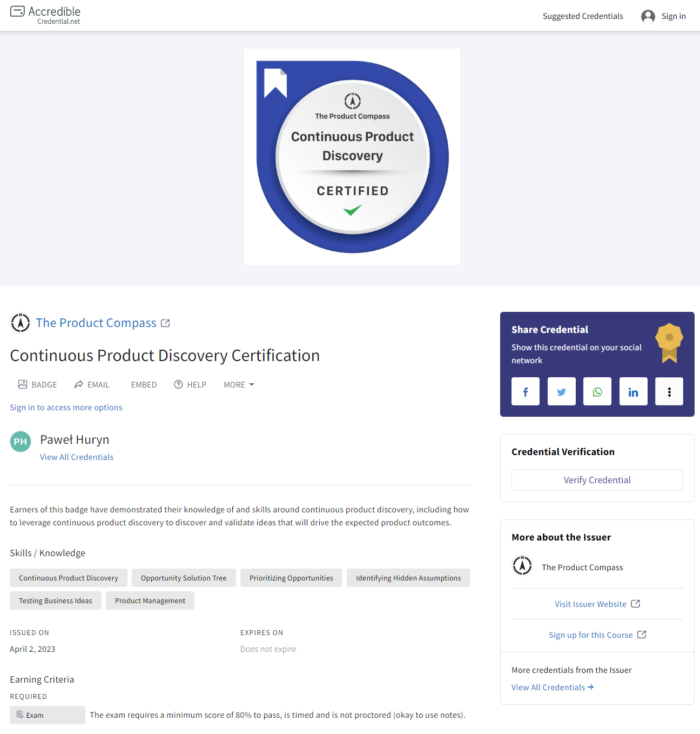Select the EMAIL option
This screenshot has width=700, height=734.
92,385
